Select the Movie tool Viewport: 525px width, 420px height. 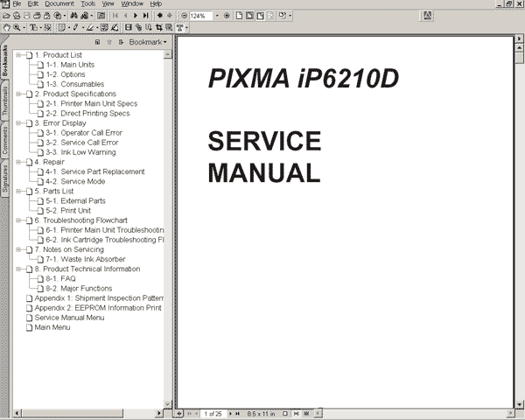129,27
